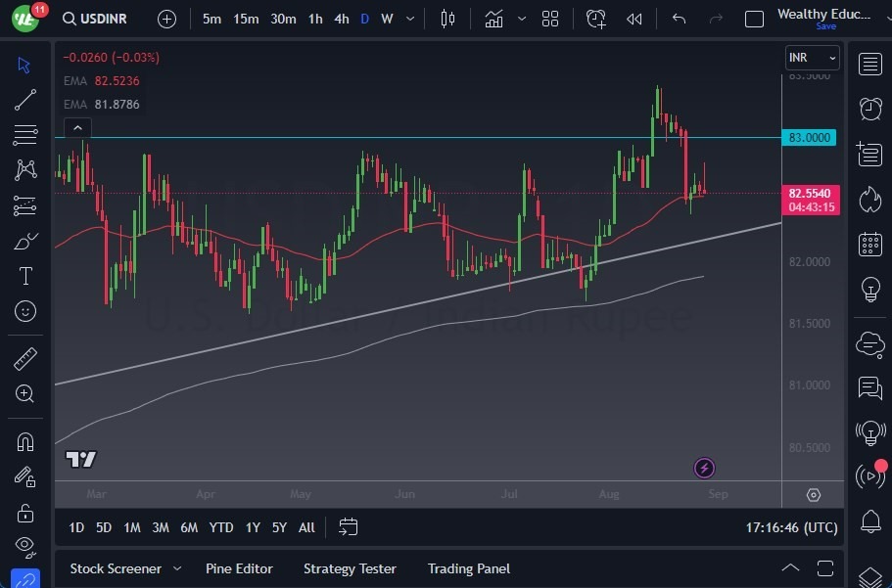Open the chart settings gear
Screen dimensions: 892x588
click(813, 494)
